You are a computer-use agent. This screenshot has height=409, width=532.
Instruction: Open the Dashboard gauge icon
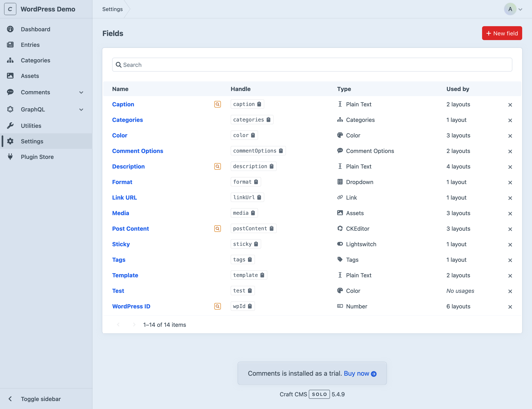pyautogui.click(x=10, y=29)
